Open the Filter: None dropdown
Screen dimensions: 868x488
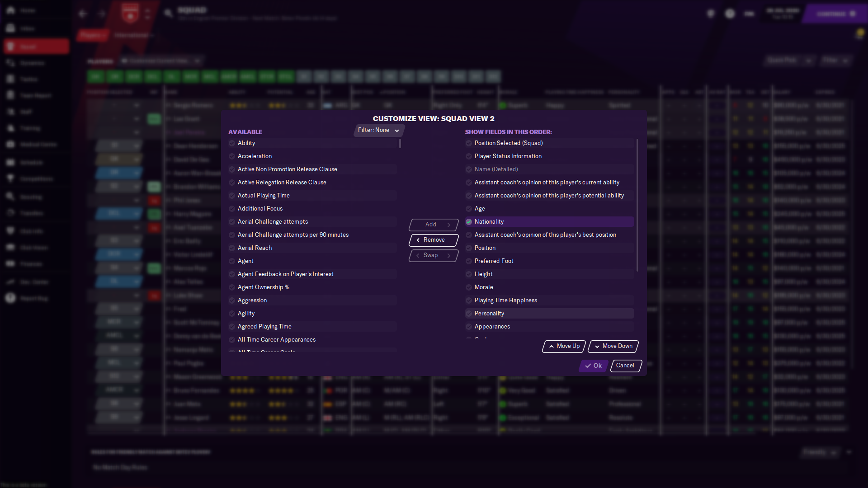[379, 130]
